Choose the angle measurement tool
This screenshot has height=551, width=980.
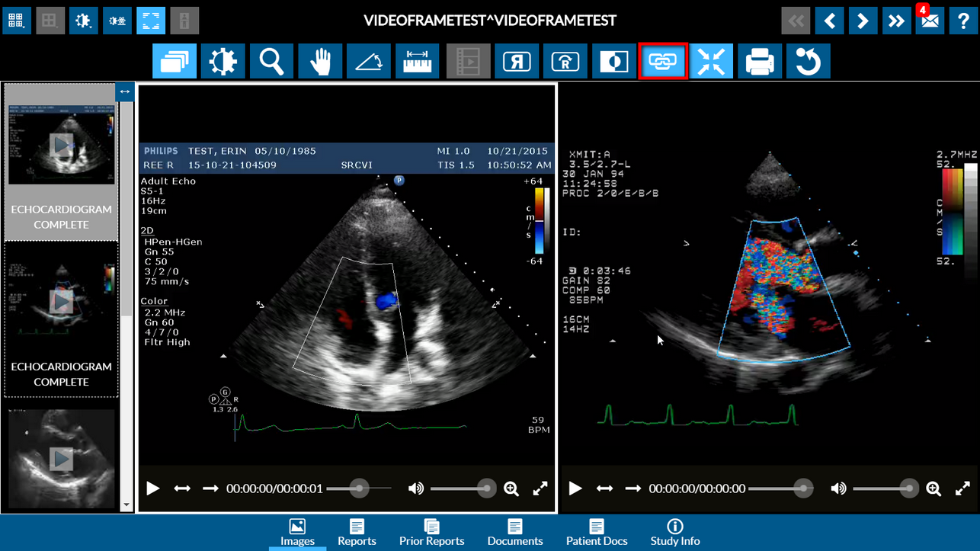[x=369, y=61]
